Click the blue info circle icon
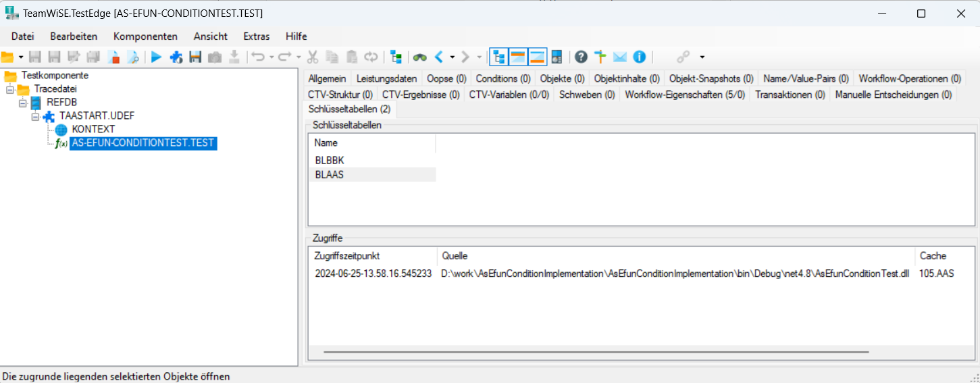This screenshot has height=383, width=980. click(639, 57)
